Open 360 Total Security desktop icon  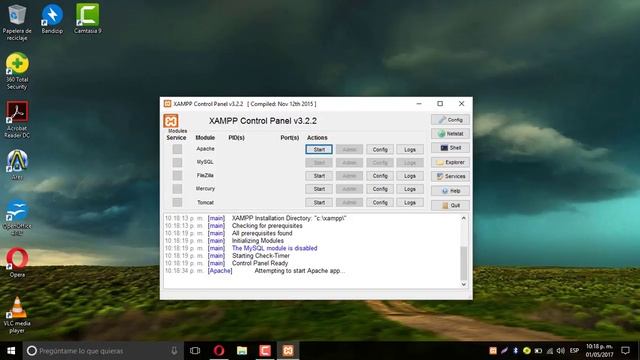pyautogui.click(x=17, y=71)
